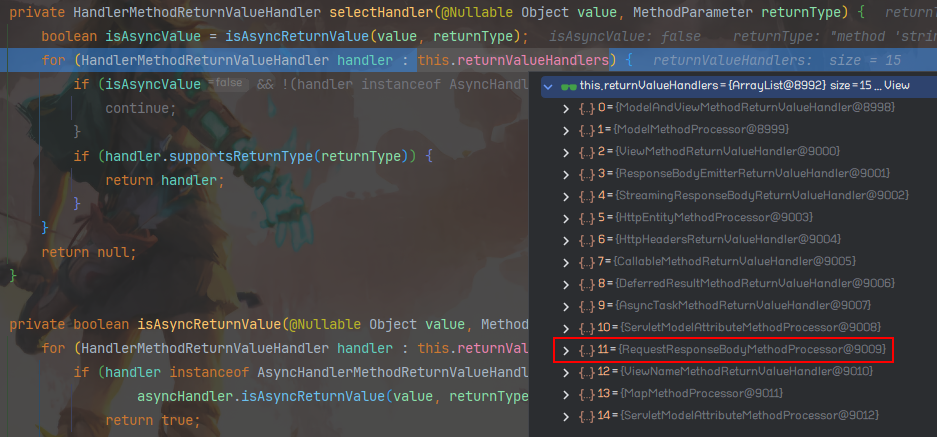Expand element 1 ModelMethodProcessor

566,130
